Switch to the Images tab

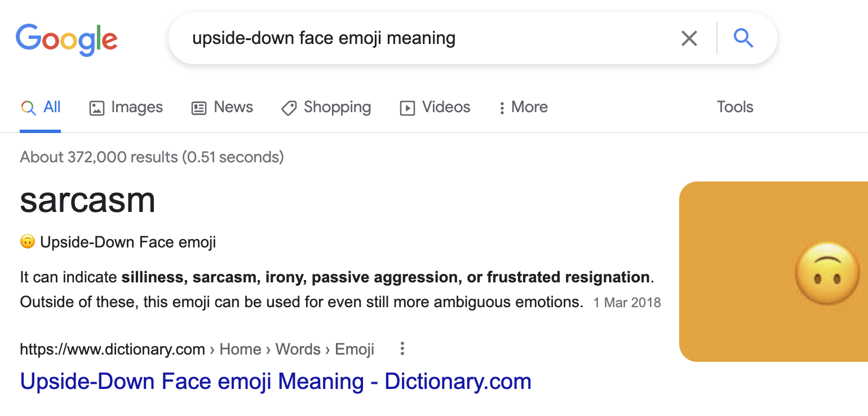click(126, 107)
